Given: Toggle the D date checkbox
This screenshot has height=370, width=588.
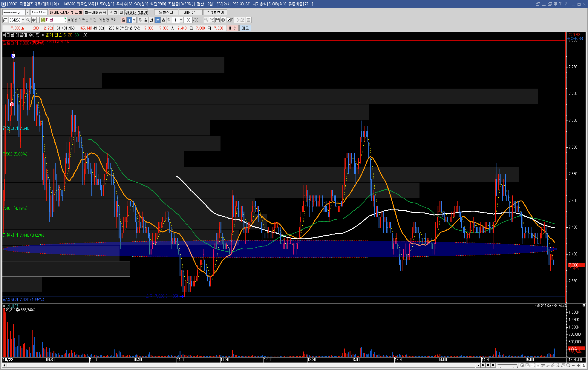Looking at the screenshot, I should pyautogui.click(x=229, y=20).
